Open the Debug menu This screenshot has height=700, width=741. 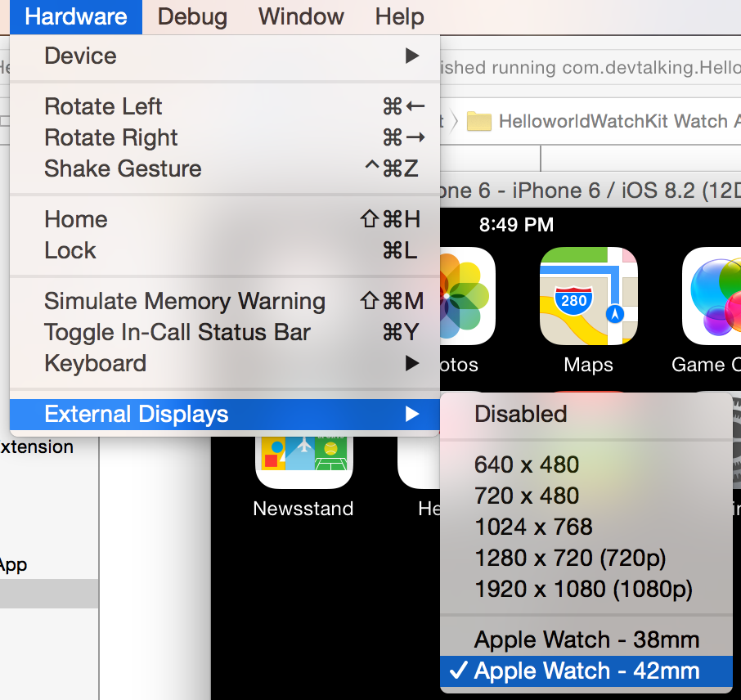[192, 17]
